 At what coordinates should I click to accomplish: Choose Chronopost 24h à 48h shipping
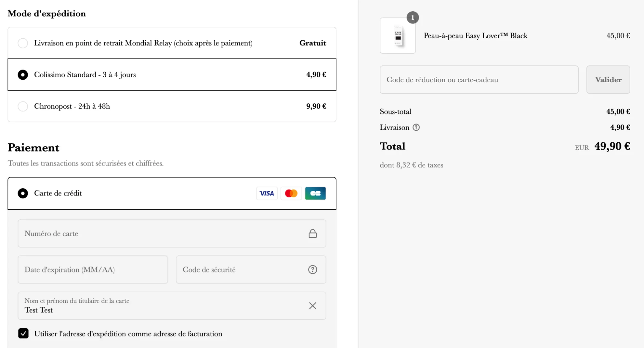pos(23,106)
